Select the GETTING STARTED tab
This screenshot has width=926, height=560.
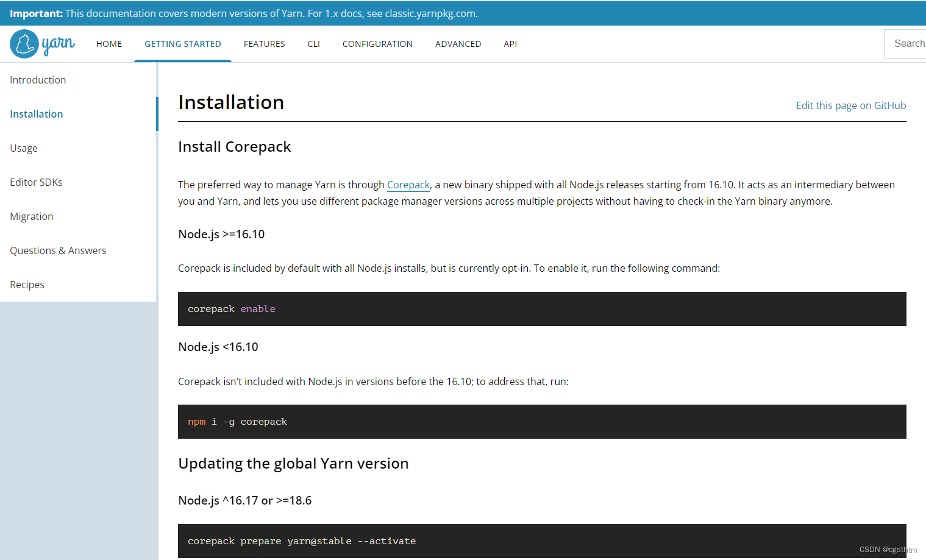(x=183, y=44)
